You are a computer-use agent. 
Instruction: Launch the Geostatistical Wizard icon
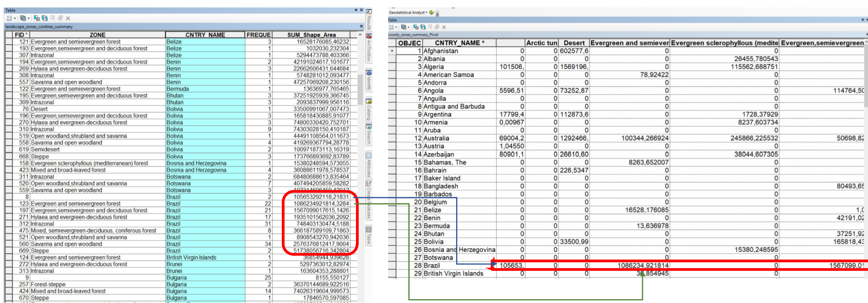click(432, 12)
